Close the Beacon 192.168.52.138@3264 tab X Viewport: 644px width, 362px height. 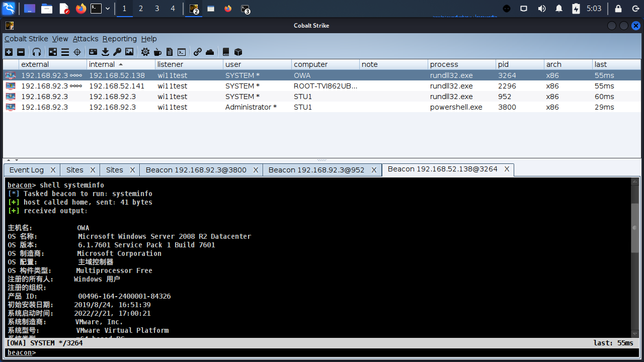[507, 169]
